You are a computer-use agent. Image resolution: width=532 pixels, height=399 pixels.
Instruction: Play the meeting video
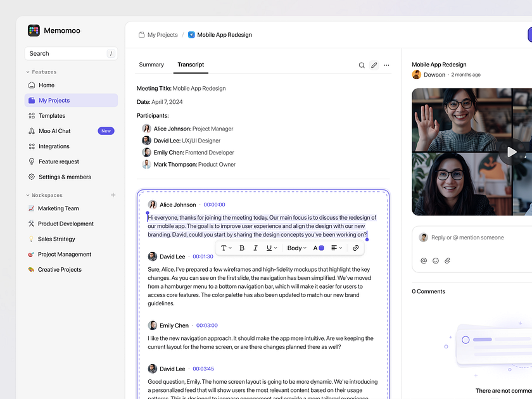pos(512,152)
